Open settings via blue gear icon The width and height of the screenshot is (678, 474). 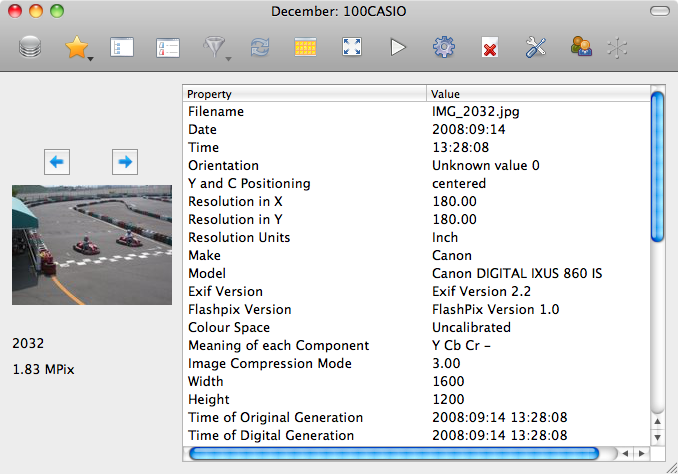(443, 47)
